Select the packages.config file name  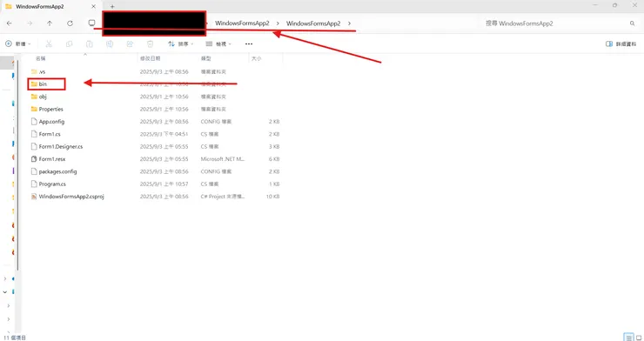coord(58,171)
